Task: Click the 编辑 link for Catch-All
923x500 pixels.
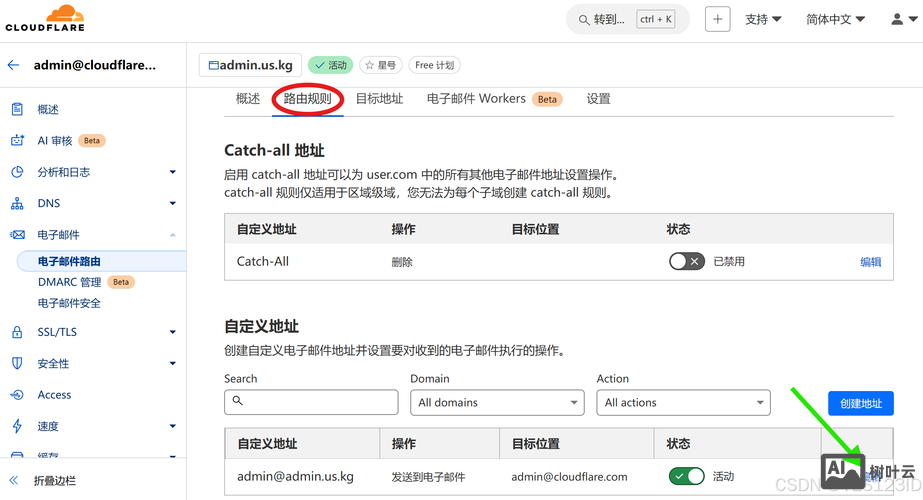Action: [x=870, y=262]
